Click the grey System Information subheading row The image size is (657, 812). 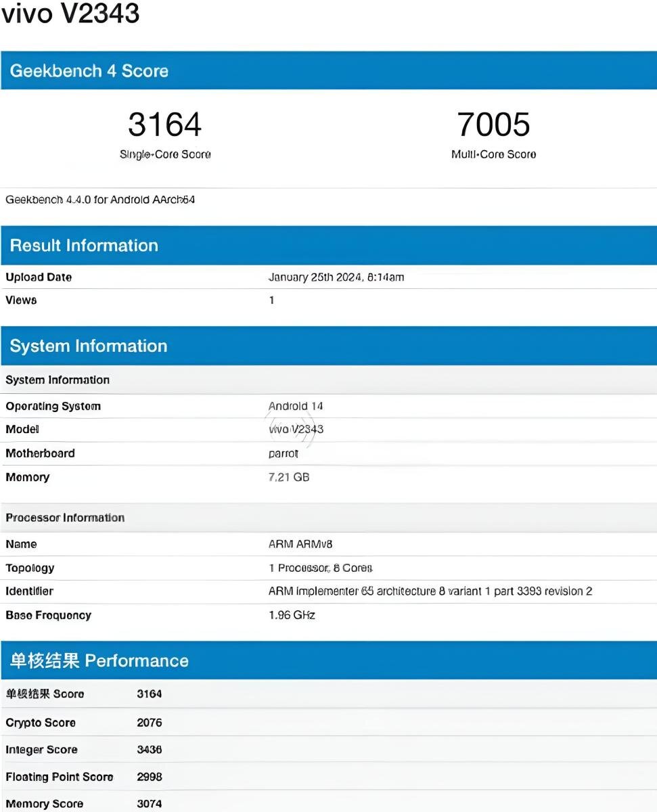(x=329, y=380)
